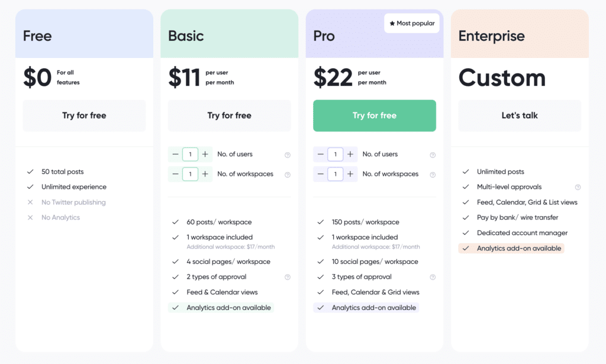606x364 pixels.
Task: Click Pro plan No. of users input field
Action: click(x=335, y=154)
